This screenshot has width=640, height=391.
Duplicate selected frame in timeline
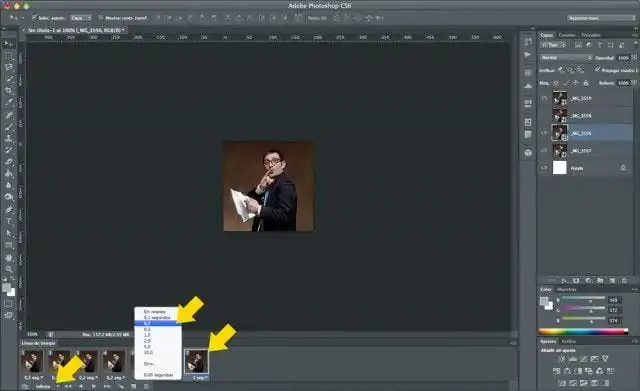pos(134,386)
